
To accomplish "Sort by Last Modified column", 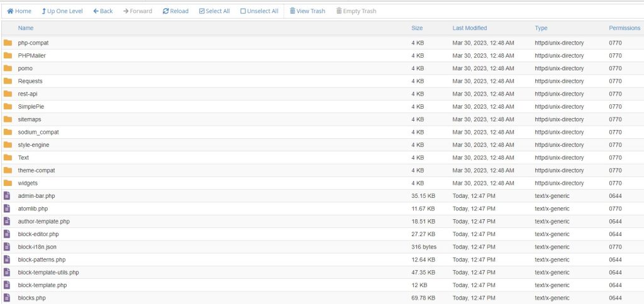I will point(469,28).
